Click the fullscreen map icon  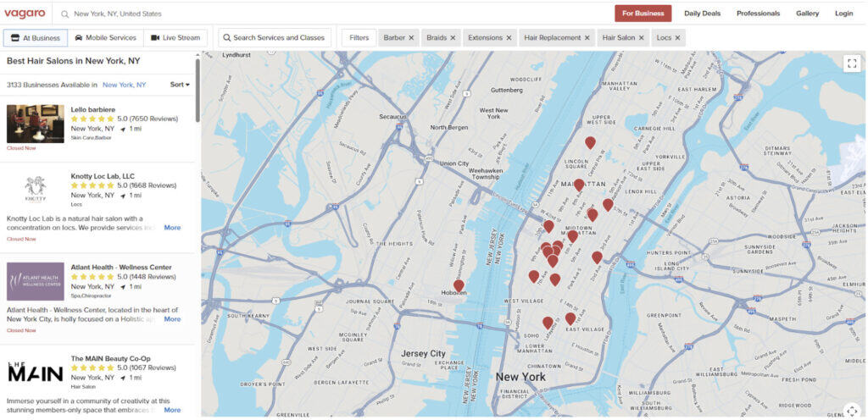(852, 64)
